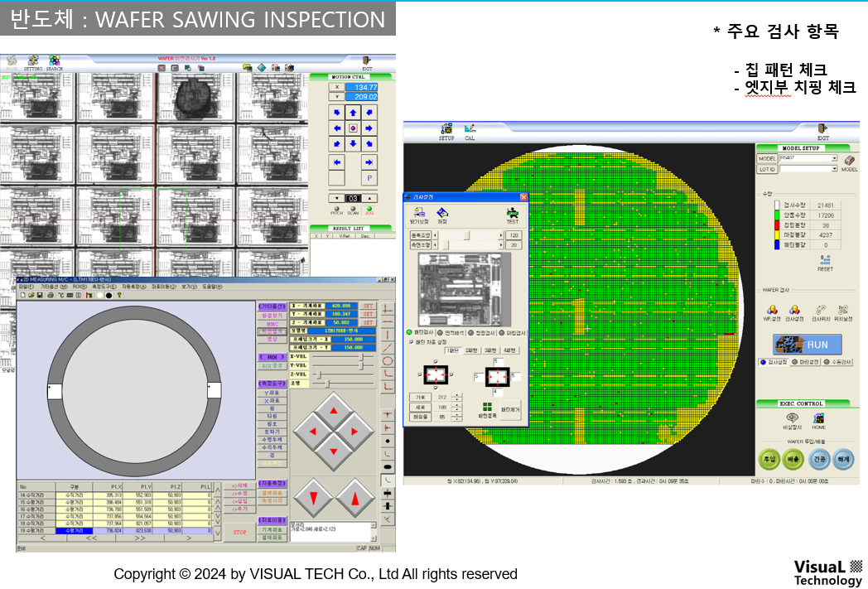Click the STOP button in measuring window
Viewport: 868px width, 589px height.
point(239,532)
